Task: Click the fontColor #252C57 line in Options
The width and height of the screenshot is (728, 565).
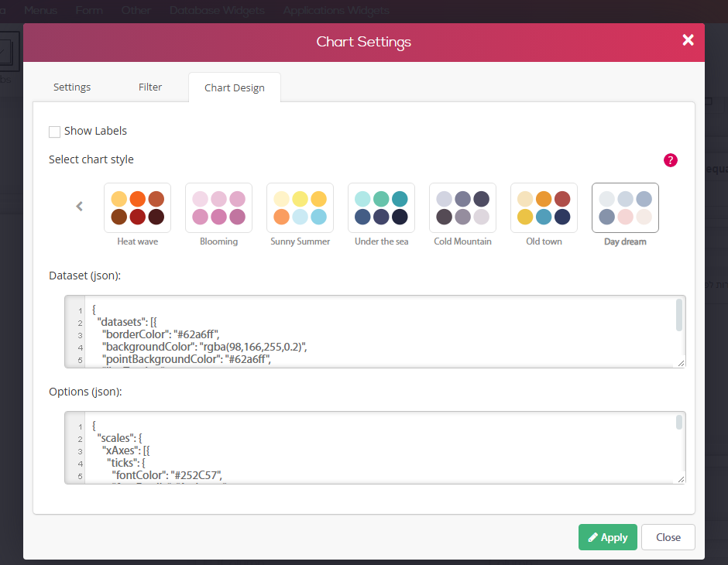Action: click(167, 475)
